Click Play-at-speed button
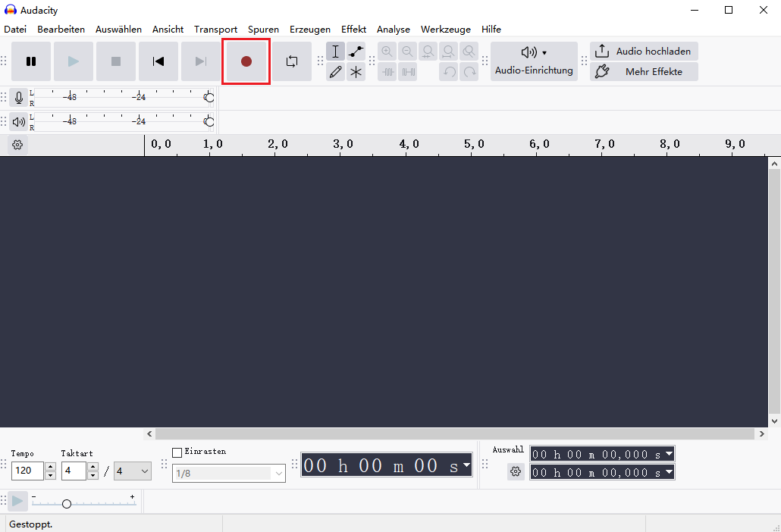 (17, 501)
